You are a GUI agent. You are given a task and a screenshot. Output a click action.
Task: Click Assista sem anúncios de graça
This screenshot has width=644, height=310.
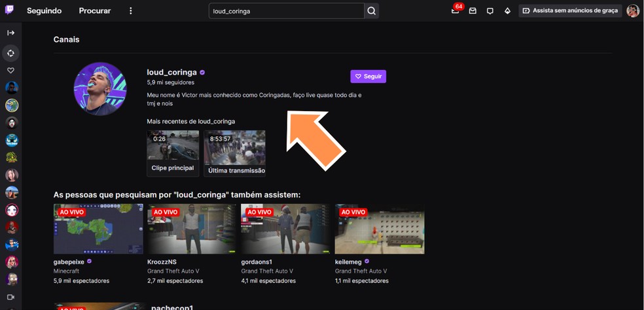(x=570, y=10)
